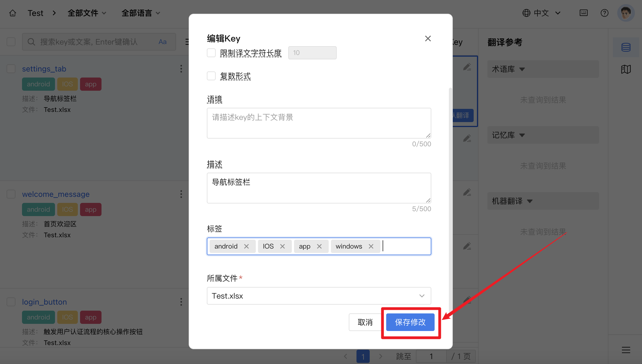The height and width of the screenshot is (364, 642).
Task: Open the hamburger menu at bottom right
Action: (x=626, y=350)
